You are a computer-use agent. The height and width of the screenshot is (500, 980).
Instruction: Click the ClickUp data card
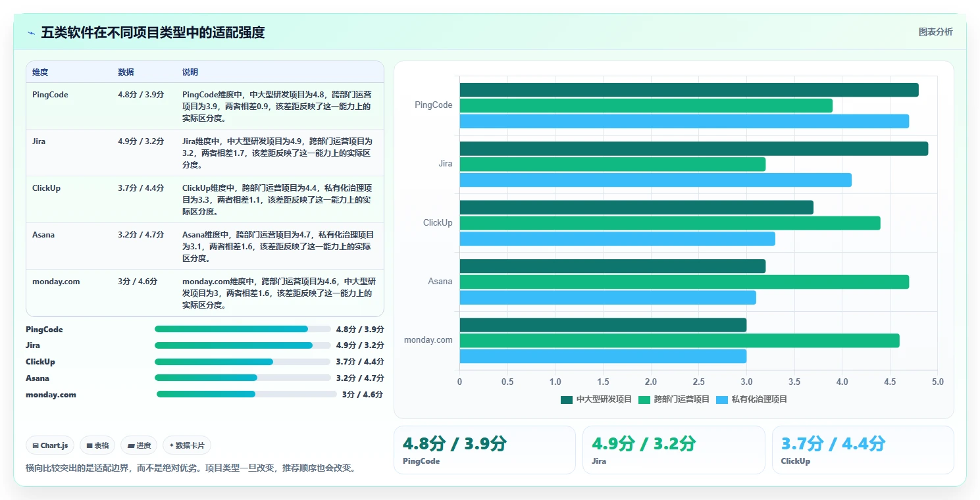click(x=863, y=450)
